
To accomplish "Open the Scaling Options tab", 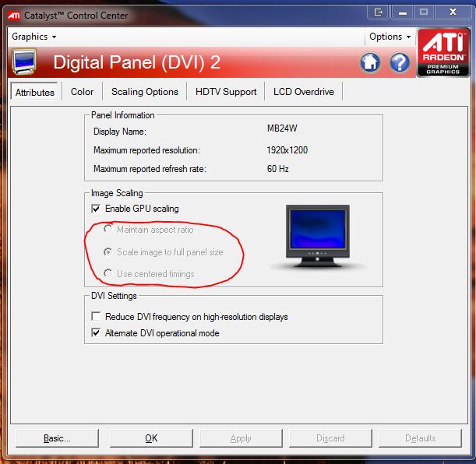I will coord(145,92).
